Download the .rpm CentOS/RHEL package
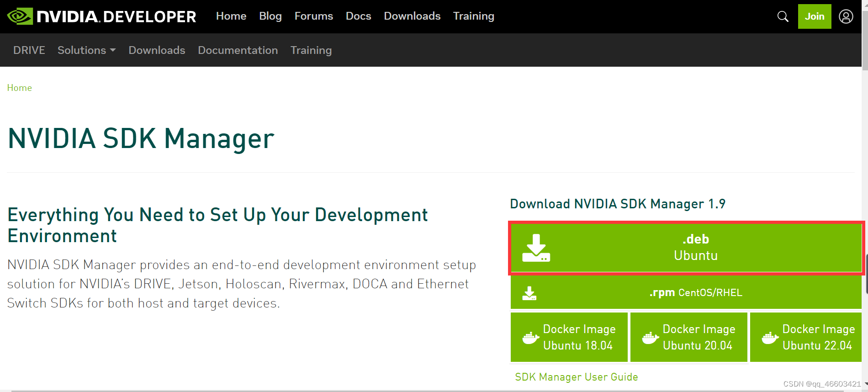The image size is (868, 392). [686, 293]
